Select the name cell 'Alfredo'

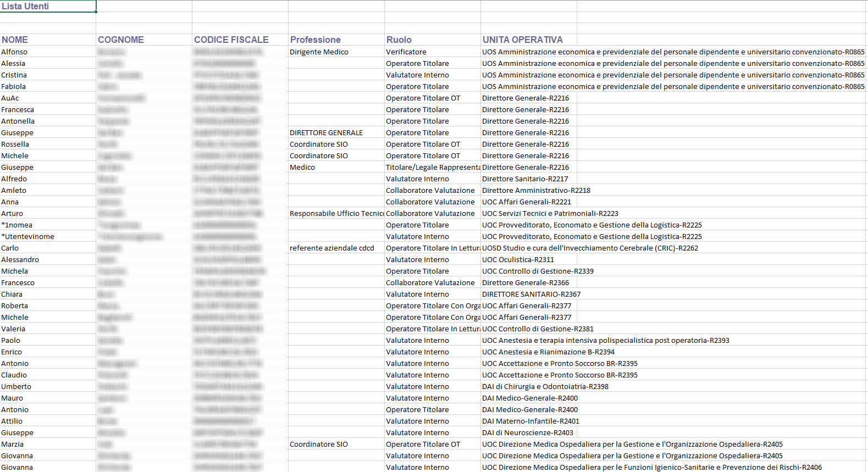tap(48, 179)
